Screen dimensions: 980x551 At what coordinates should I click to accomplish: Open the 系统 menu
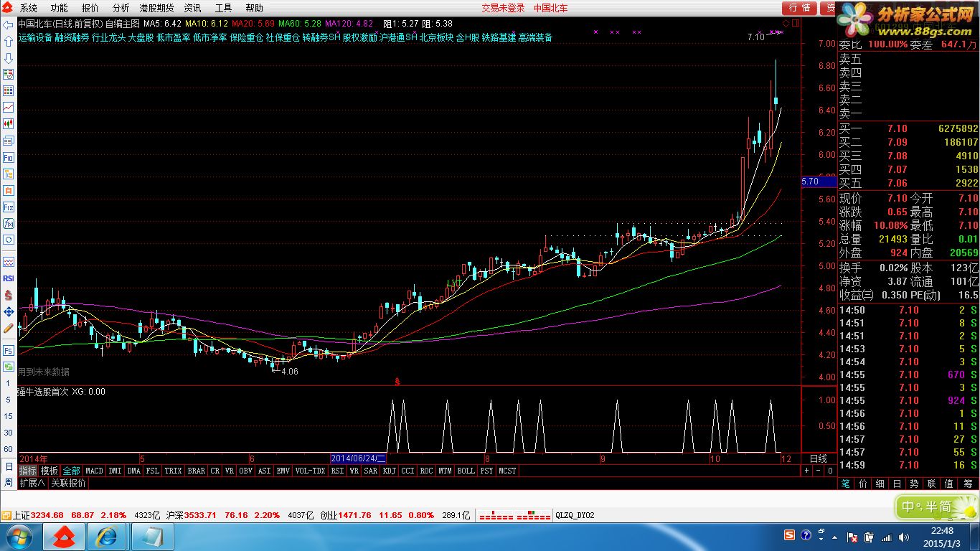coord(29,8)
